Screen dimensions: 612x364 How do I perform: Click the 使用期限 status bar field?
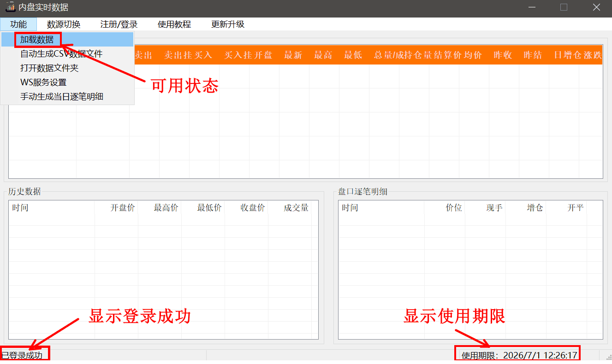(x=519, y=355)
